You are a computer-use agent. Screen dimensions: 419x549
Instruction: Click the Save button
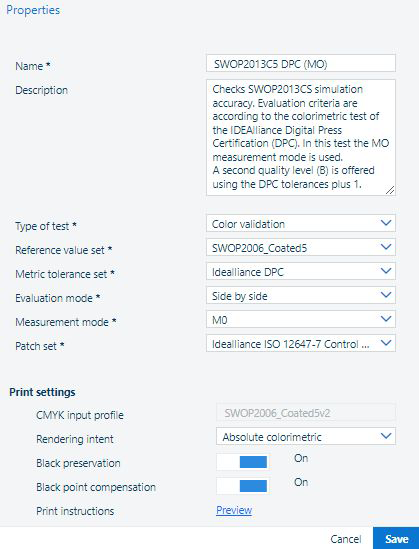click(x=396, y=538)
